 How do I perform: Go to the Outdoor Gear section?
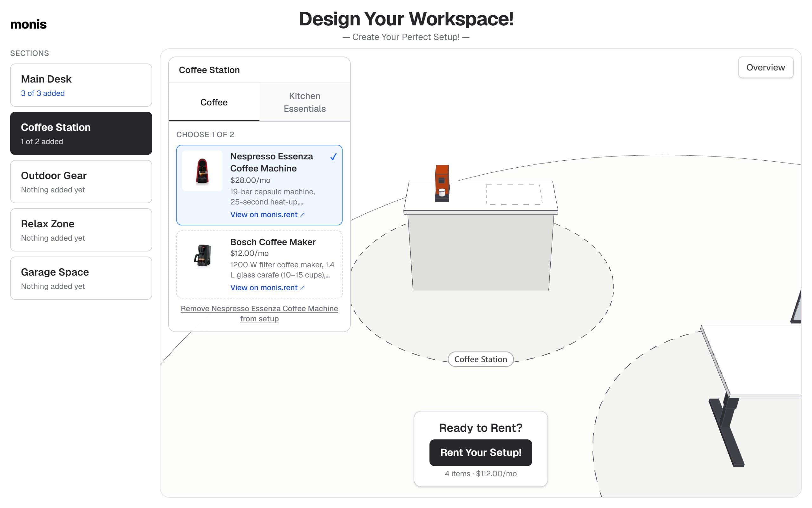click(81, 181)
